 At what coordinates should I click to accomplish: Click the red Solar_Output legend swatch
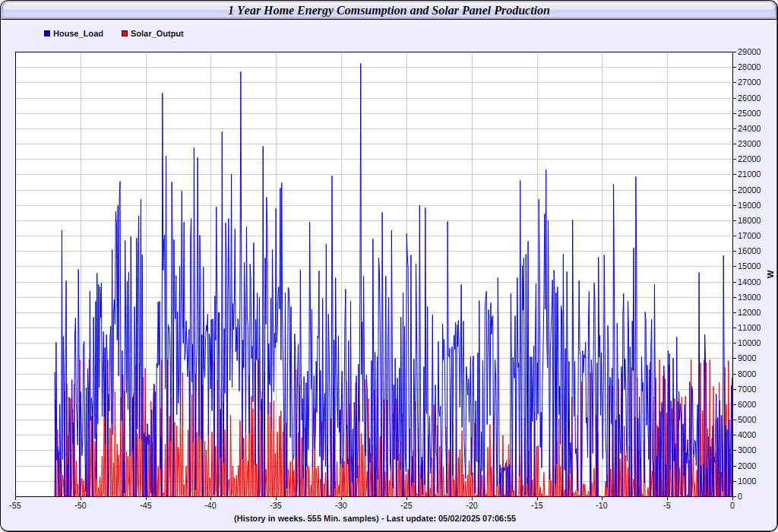pos(125,33)
